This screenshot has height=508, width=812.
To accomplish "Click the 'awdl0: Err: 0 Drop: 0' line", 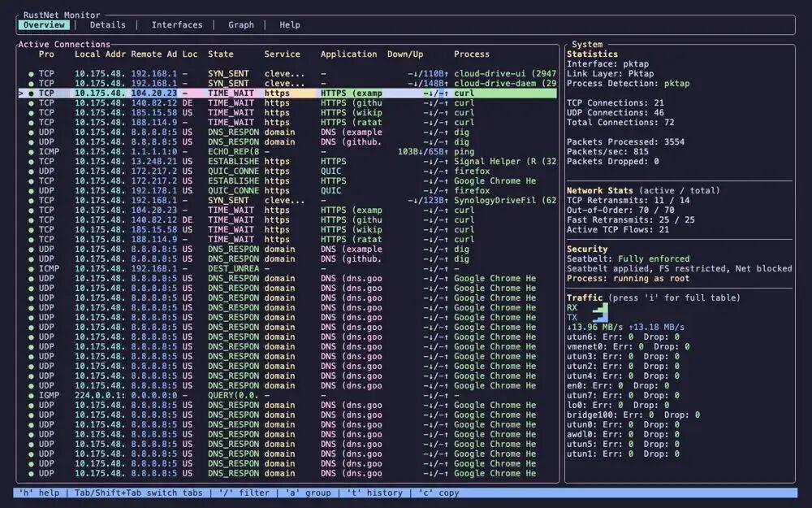I will (x=623, y=434).
